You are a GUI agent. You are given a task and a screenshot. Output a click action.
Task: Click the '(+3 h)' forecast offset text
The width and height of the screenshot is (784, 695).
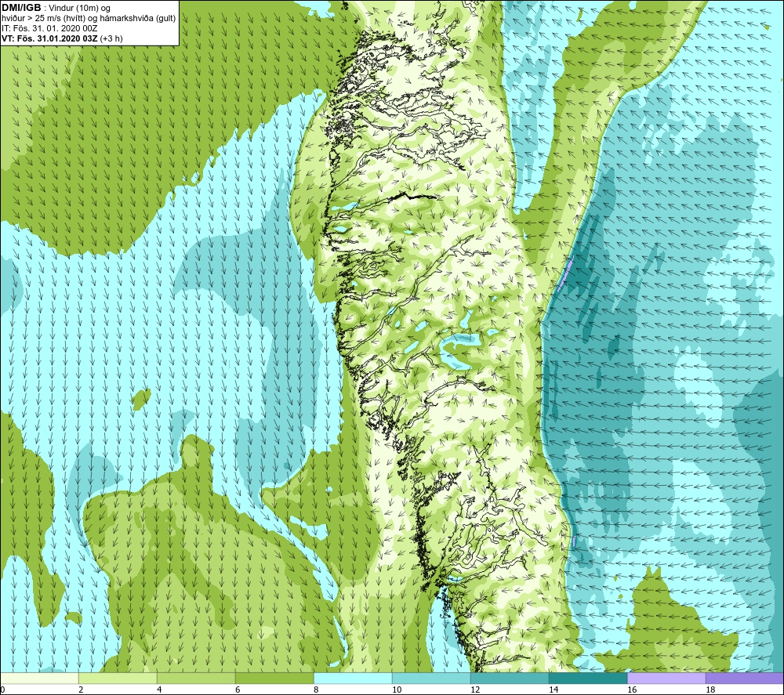point(111,38)
